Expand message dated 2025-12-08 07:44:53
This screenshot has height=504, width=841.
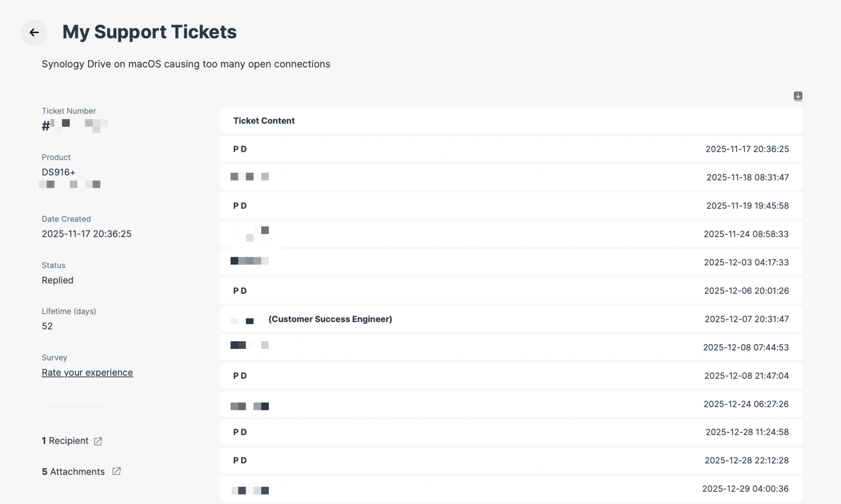(511, 347)
